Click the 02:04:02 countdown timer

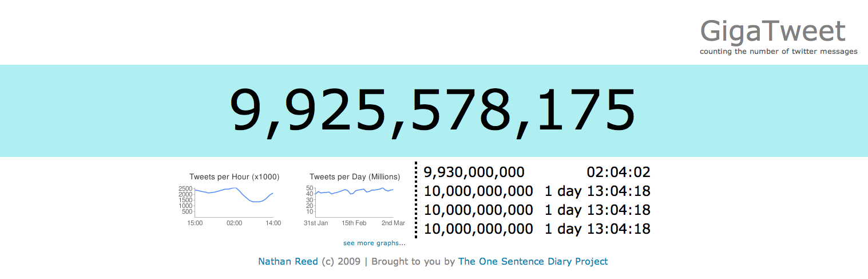click(619, 172)
